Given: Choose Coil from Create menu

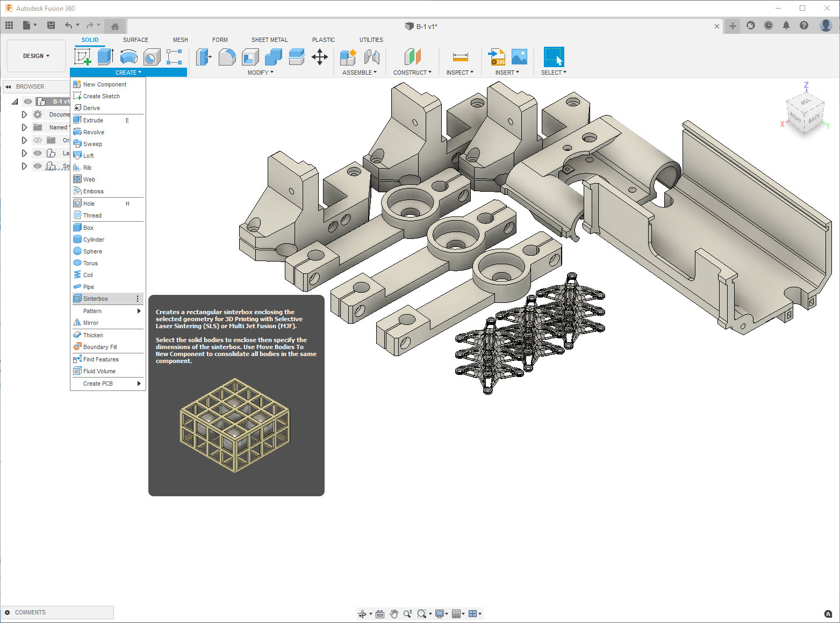Looking at the screenshot, I should (108, 275).
